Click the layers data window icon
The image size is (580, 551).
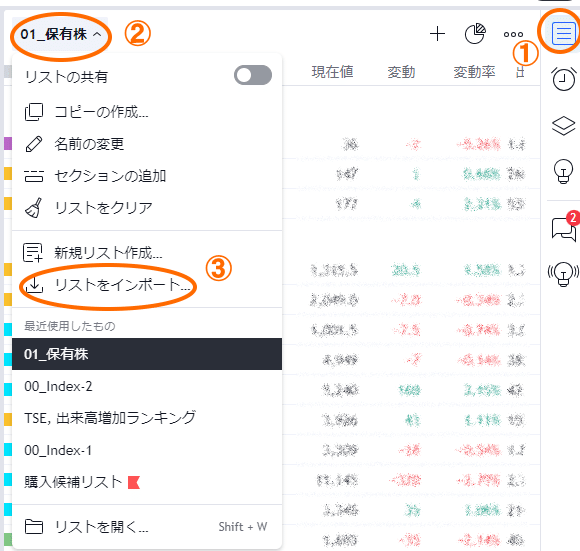(563, 126)
